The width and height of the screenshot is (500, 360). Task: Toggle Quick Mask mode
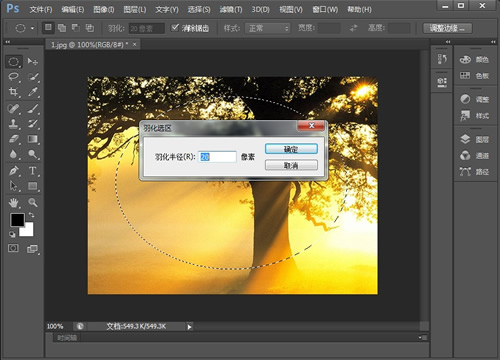point(13,248)
